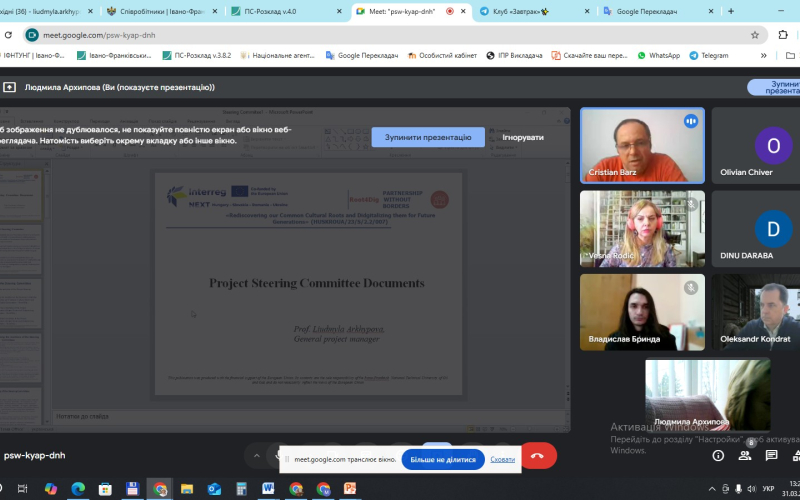Select Vesna Rodic video tile
Viewport: 800px width, 500px height.
click(x=642, y=229)
